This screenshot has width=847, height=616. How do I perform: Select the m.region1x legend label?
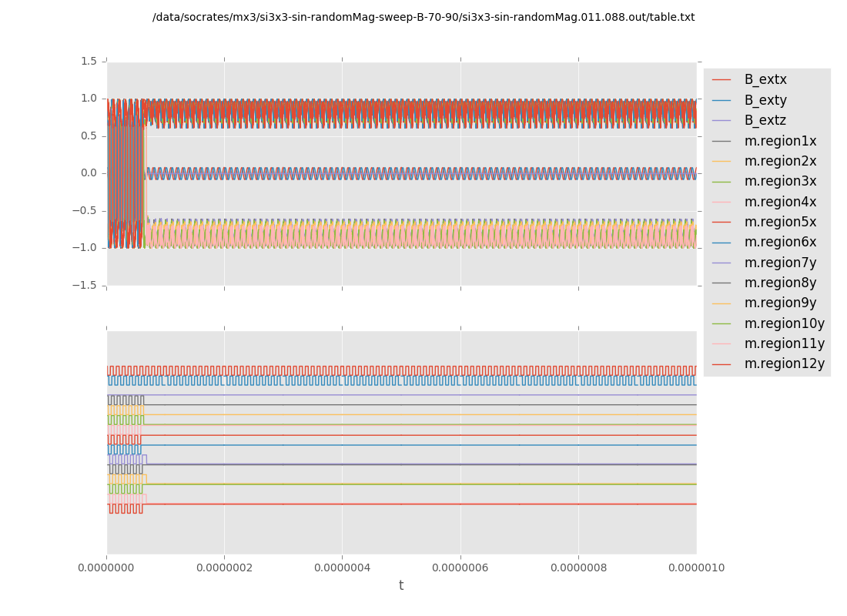pos(780,141)
